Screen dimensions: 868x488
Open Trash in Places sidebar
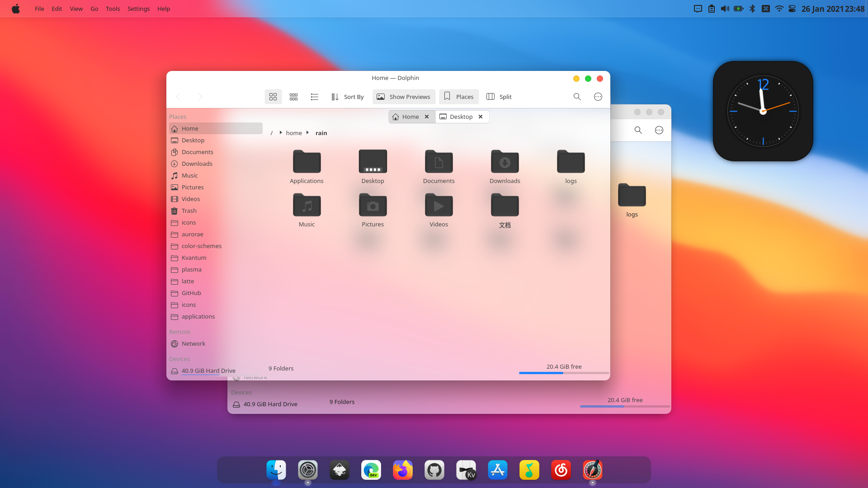pyautogui.click(x=216, y=211)
